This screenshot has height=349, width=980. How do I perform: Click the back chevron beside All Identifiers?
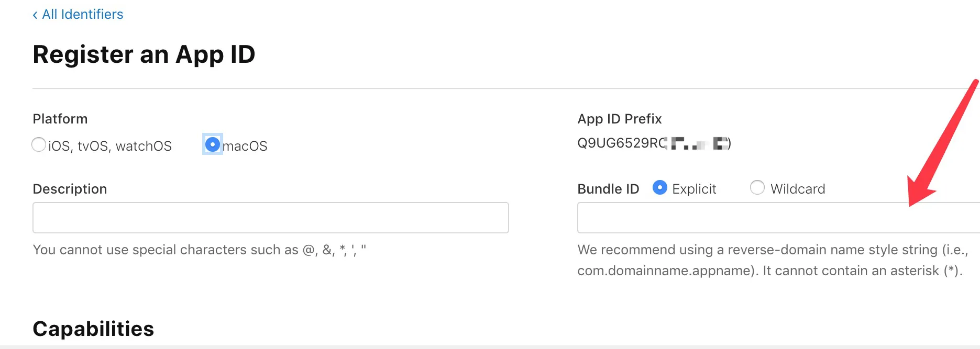(x=35, y=15)
